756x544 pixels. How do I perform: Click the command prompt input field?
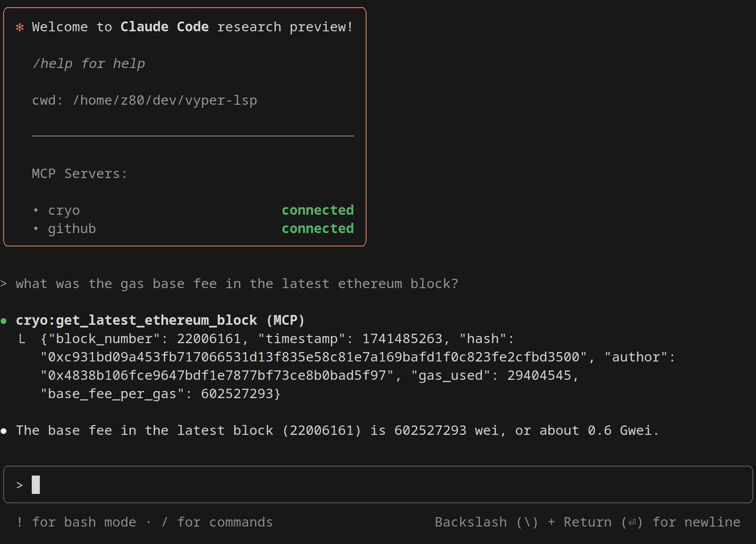378,485
